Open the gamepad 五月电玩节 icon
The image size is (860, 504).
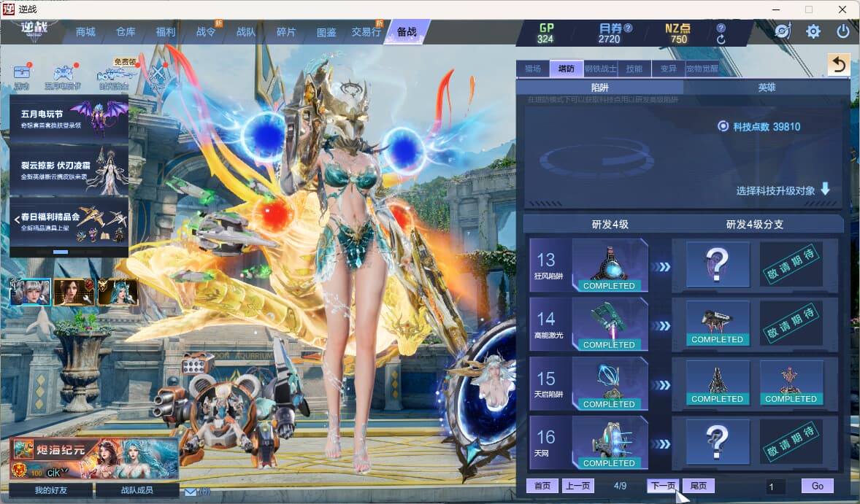pyautogui.click(x=63, y=76)
